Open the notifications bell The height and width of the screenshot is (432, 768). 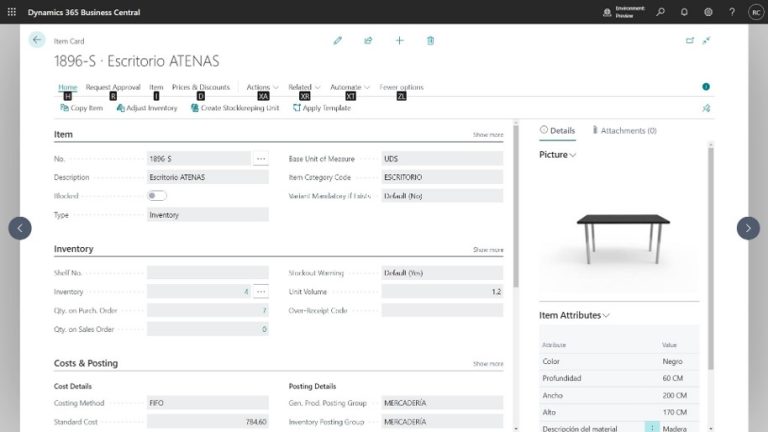click(684, 12)
